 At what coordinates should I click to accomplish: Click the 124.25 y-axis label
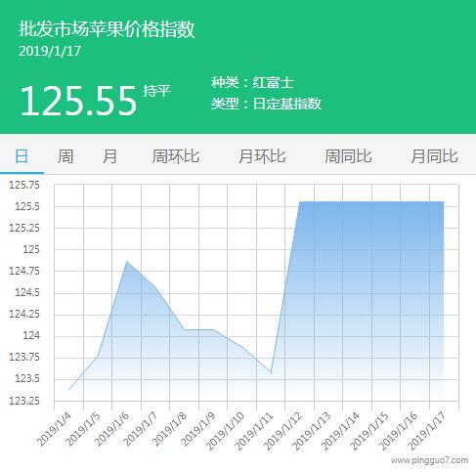[x=24, y=314]
